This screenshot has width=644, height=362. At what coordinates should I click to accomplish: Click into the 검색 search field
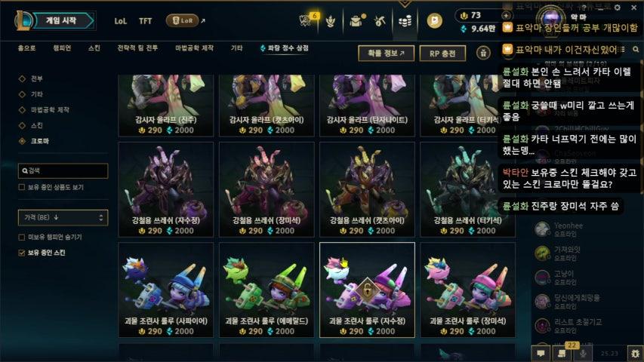coord(63,170)
